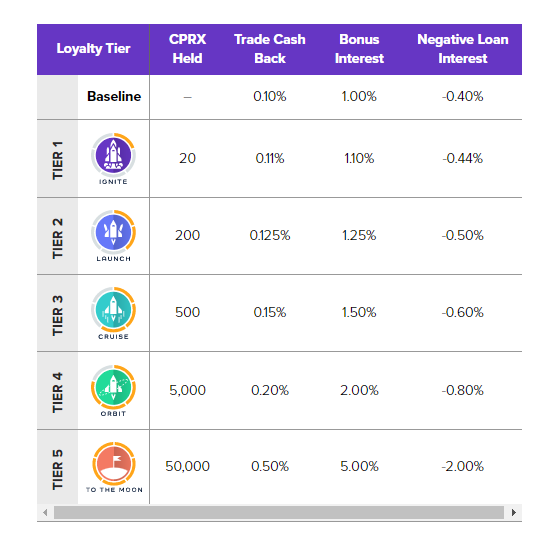Select the TIER 1 vertical label

coord(58,160)
